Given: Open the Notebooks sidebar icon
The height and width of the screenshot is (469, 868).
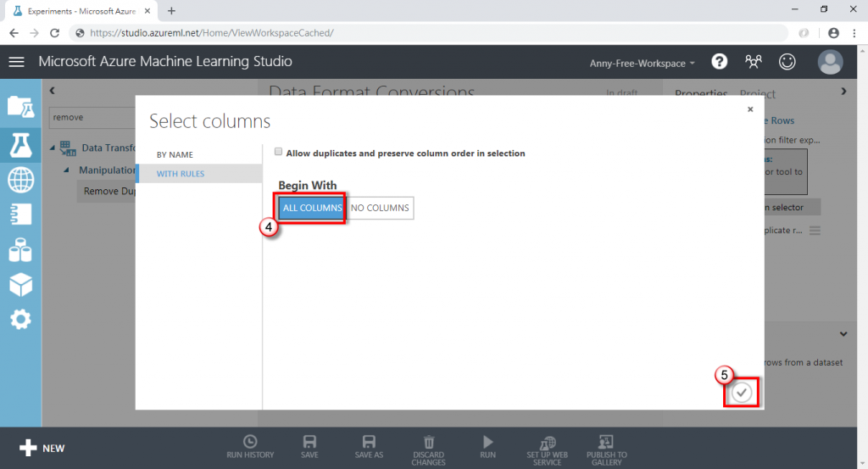Looking at the screenshot, I should coord(20,215).
